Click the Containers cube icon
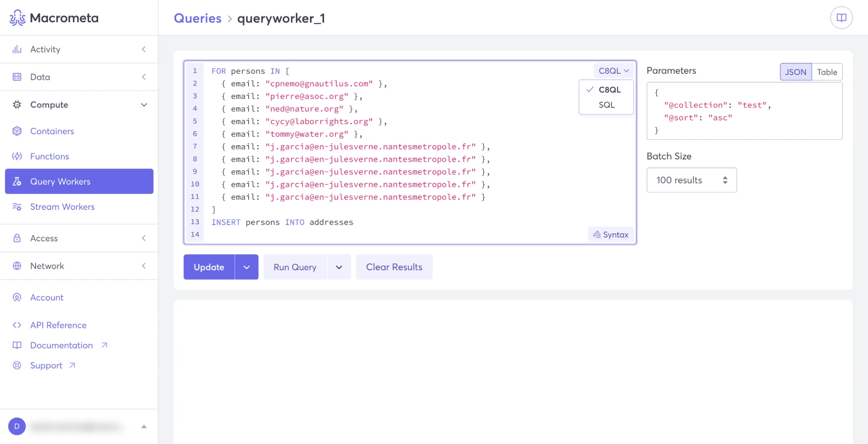This screenshot has height=444, width=868. pos(17,131)
